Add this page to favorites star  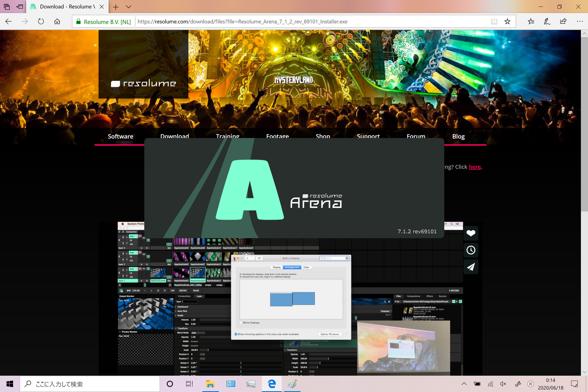[x=507, y=21]
